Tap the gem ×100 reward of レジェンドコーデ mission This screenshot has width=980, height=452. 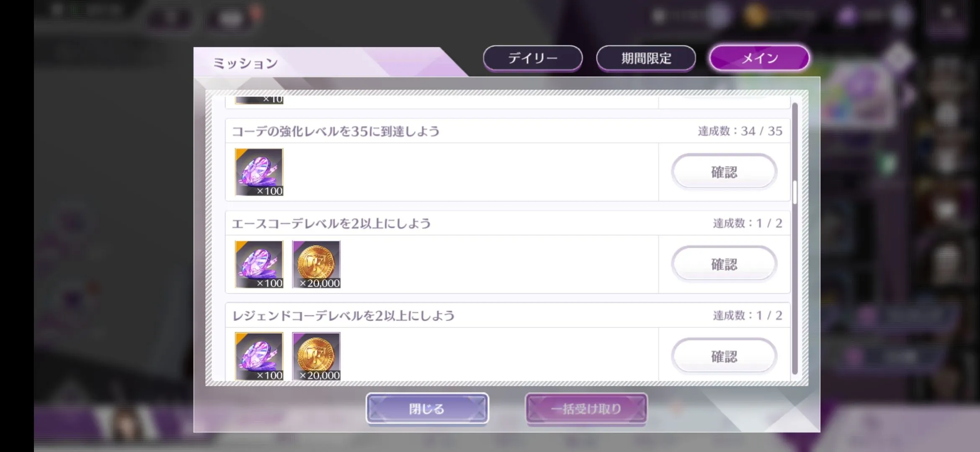259,356
